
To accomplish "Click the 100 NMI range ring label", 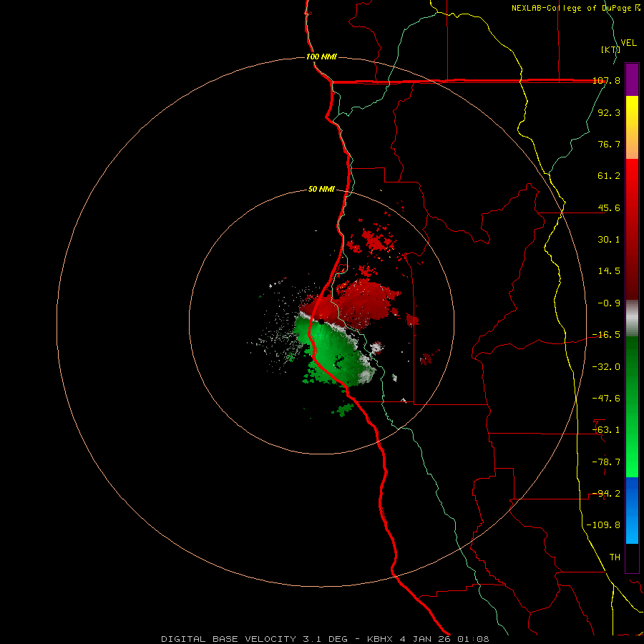I will click(x=321, y=57).
